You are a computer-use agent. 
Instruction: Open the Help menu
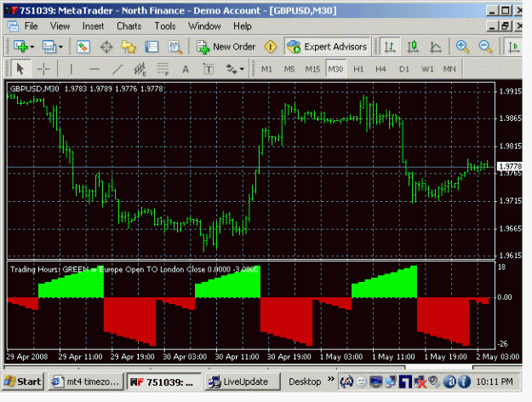243,26
